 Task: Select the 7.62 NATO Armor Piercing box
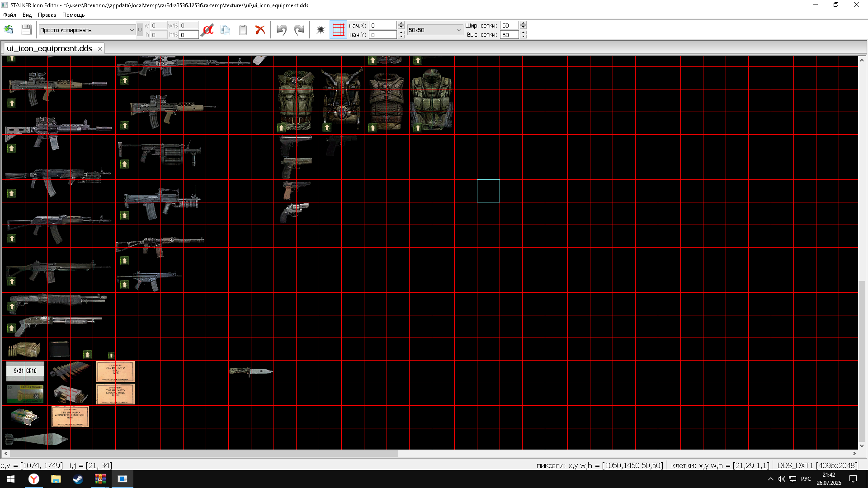[70, 417]
